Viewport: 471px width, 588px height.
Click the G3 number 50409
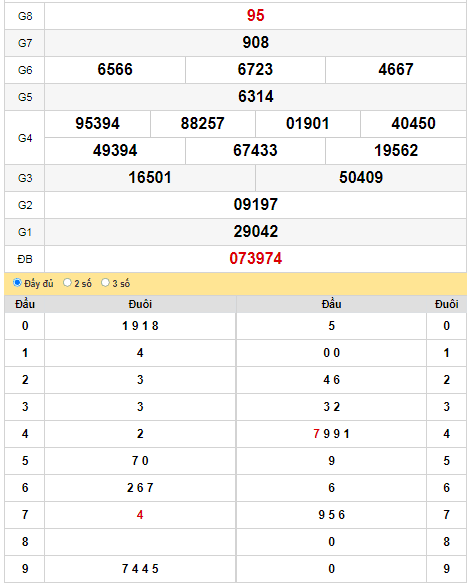[361, 178]
